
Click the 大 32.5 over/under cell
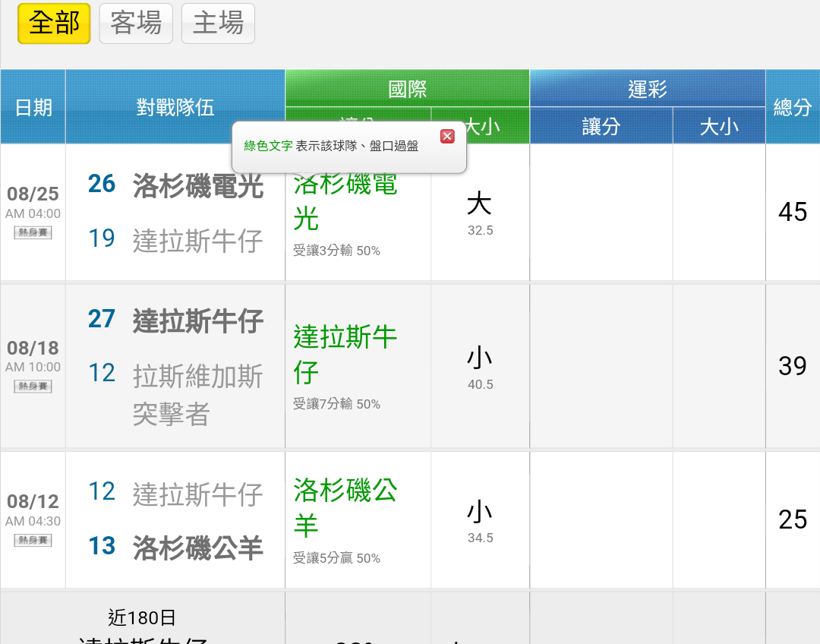(480, 213)
